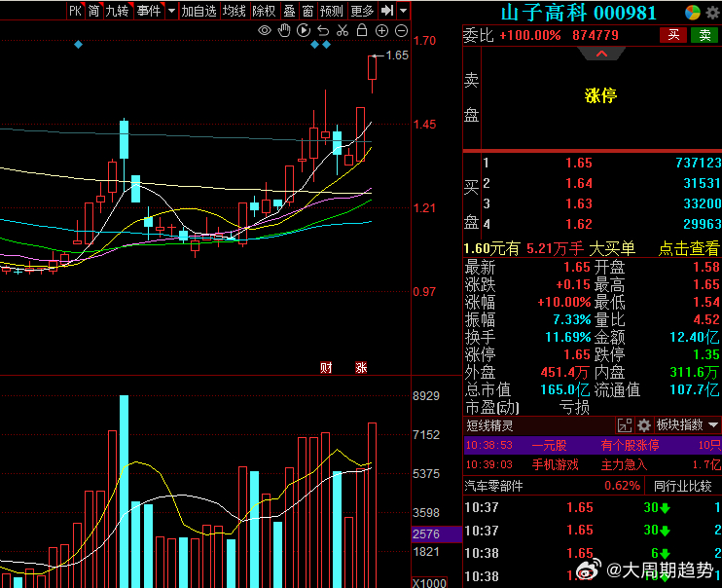Toggle the 九转 indicator
Viewport: 722px width, 588px height.
pos(118,11)
